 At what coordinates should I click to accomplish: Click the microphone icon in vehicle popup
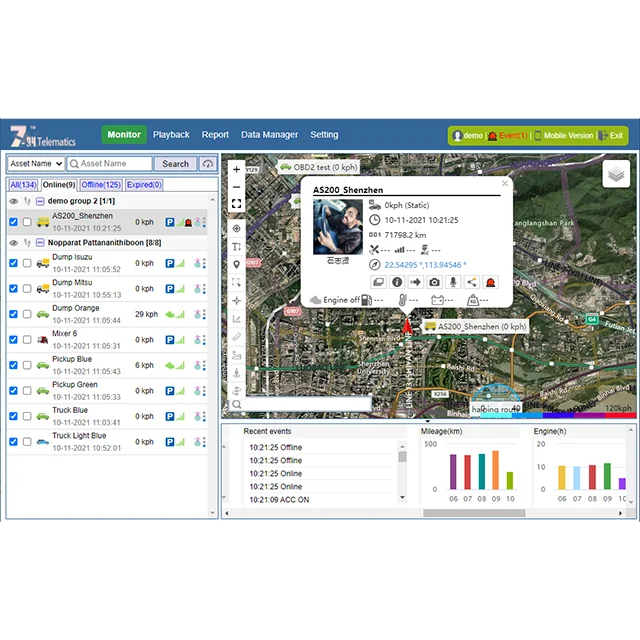click(x=453, y=282)
